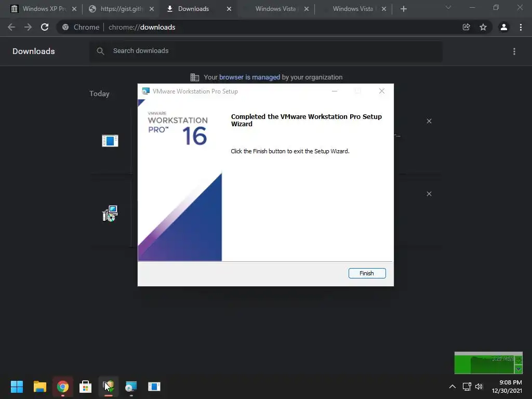Open Downloads page more actions menu

point(514,51)
